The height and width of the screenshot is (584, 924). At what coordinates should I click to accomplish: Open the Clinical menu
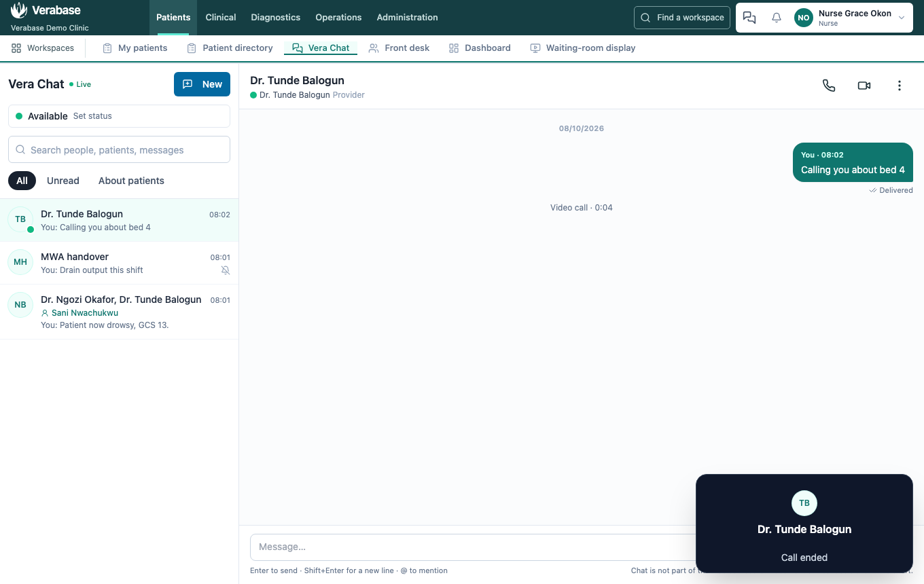point(221,18)
